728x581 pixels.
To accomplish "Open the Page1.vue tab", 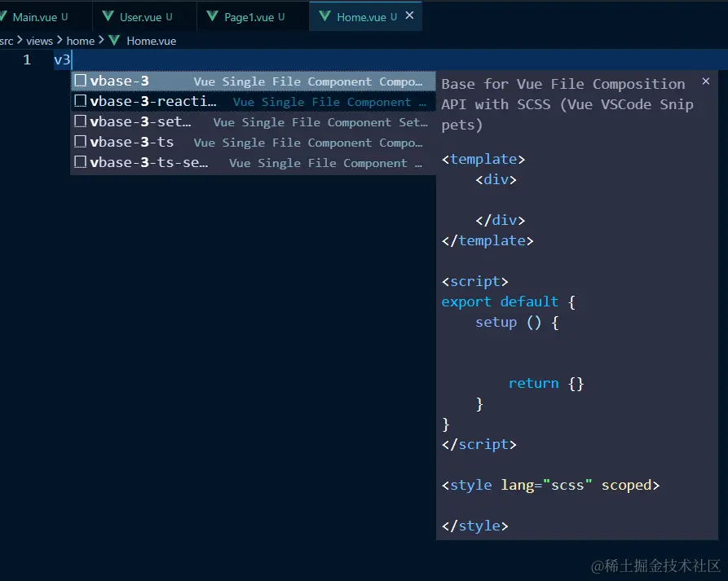I will pyautogui.click(x=253, y=17).
